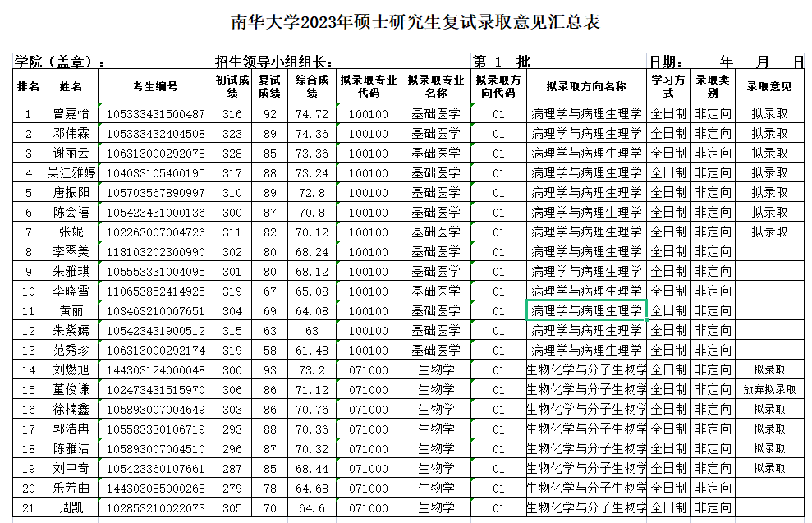Select the 放弃拟录取 cell for 董俊谦
Viewport: 812px width, 523px height.
coord(769,390)
